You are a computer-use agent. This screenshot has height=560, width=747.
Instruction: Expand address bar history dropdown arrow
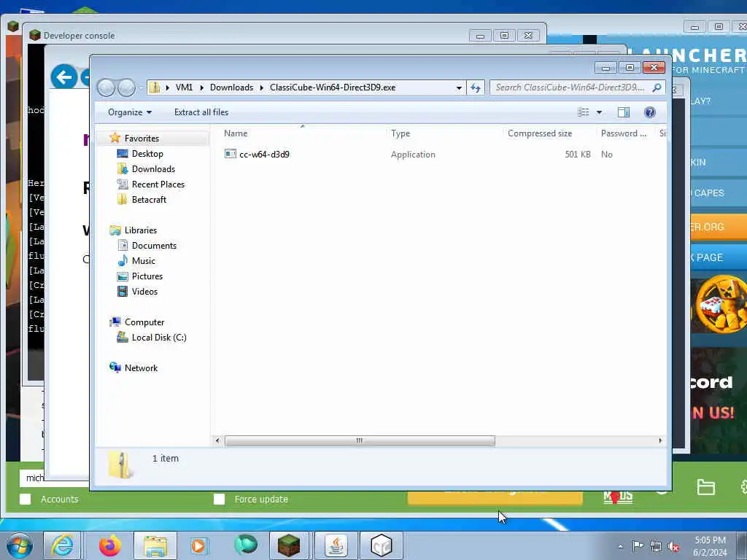tap(459, 87)
